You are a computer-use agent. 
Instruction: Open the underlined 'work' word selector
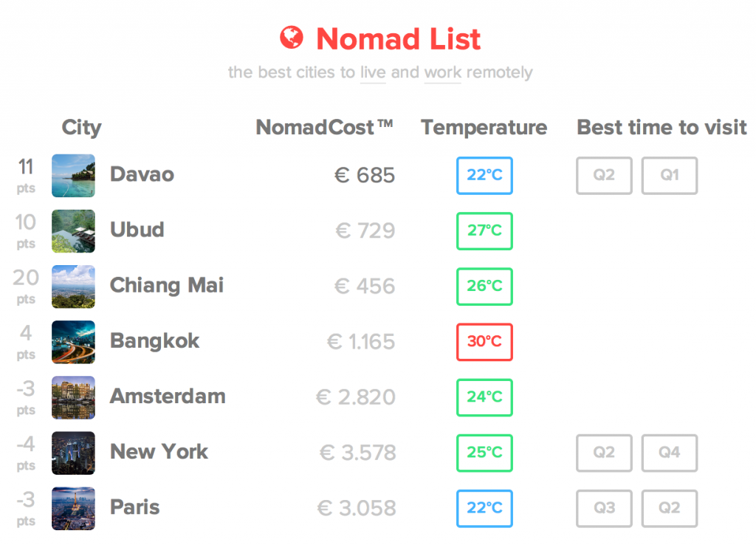(443, 73)
